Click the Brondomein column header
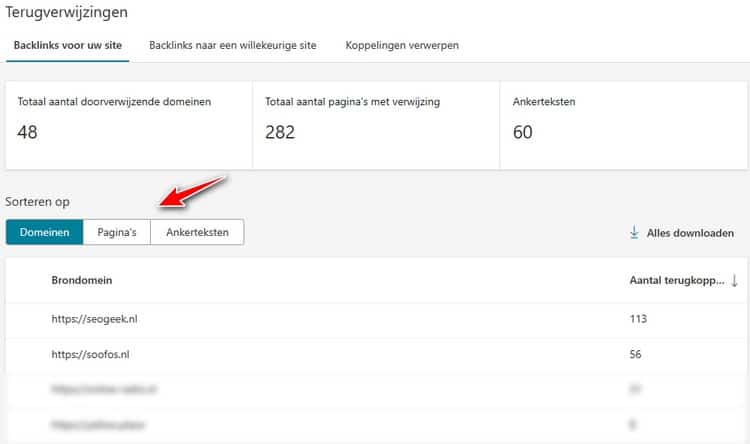 click(82, 280)
